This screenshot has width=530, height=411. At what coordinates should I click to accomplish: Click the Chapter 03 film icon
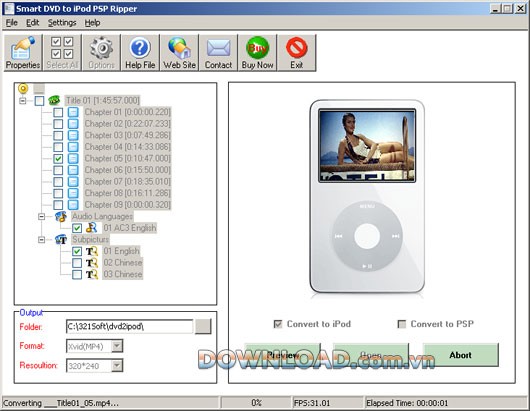click(x=73, y=135)
